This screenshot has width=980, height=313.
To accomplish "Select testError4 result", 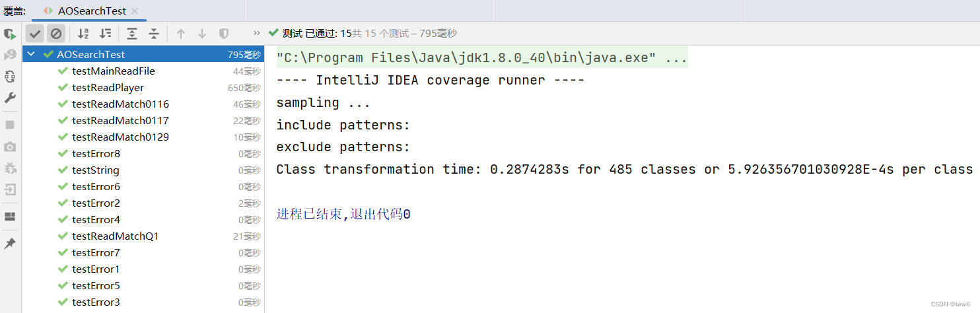I will (x=143, y=219).
